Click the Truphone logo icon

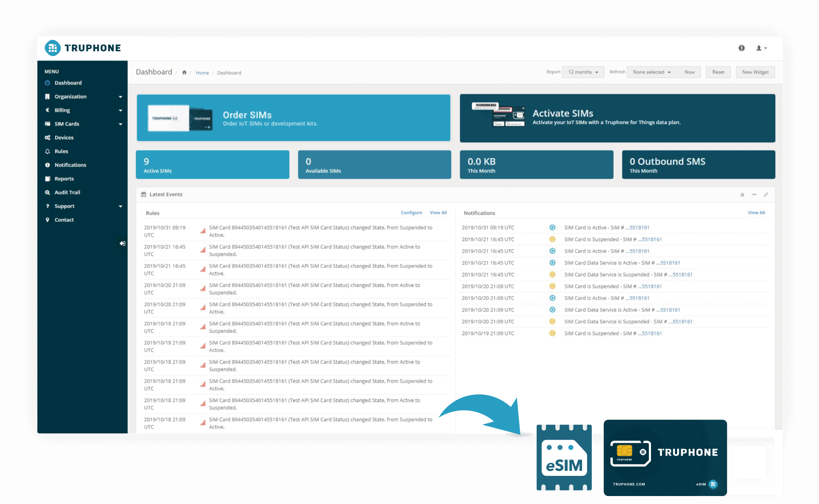pyautogui.click(x=52, y=48)
